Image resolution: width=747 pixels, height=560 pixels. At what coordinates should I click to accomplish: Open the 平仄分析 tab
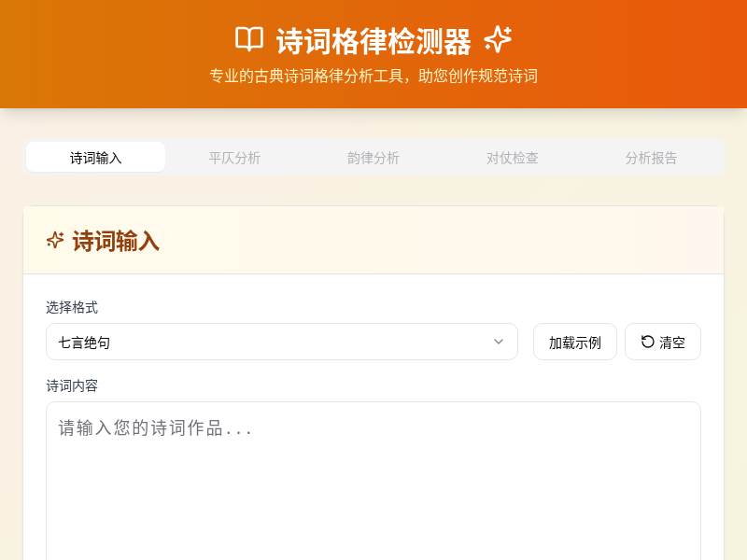[x=234, y=157]
